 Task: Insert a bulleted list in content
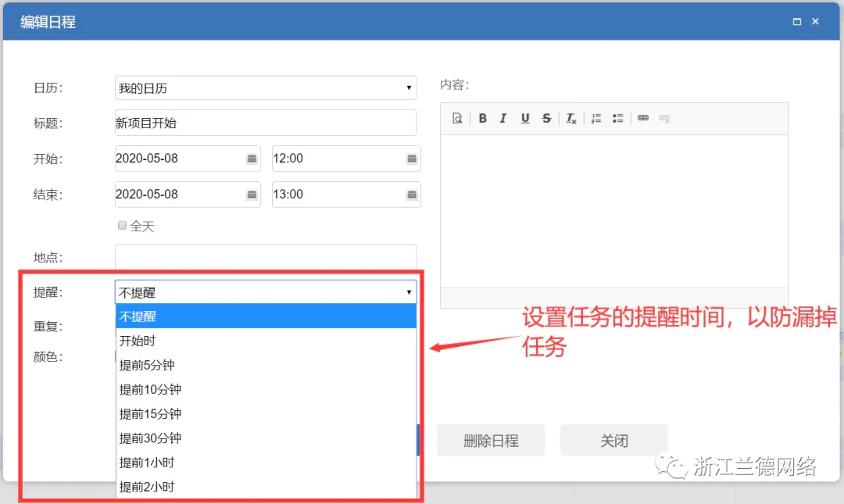pyautogui.click(x=617, y=119)
